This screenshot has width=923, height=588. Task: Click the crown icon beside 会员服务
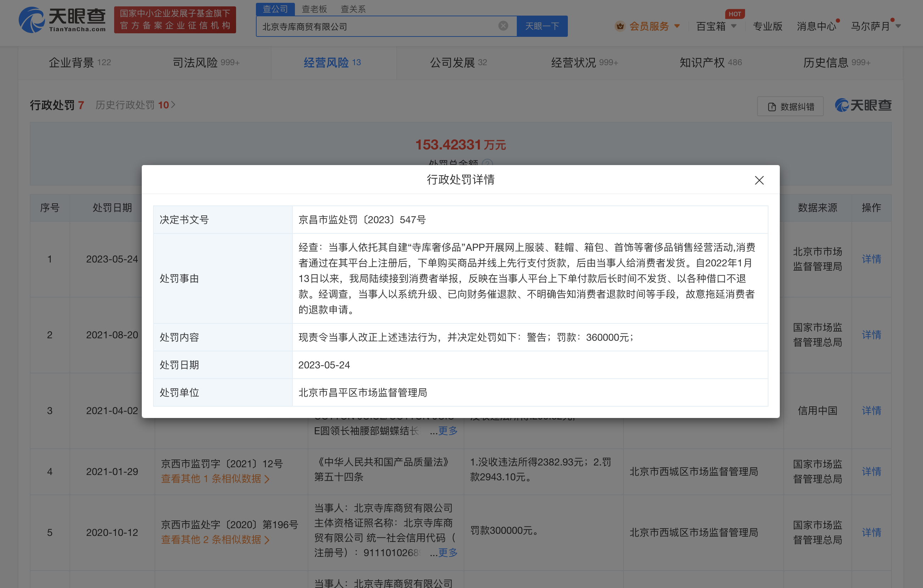pyautogui.click(x=620, y=26)
